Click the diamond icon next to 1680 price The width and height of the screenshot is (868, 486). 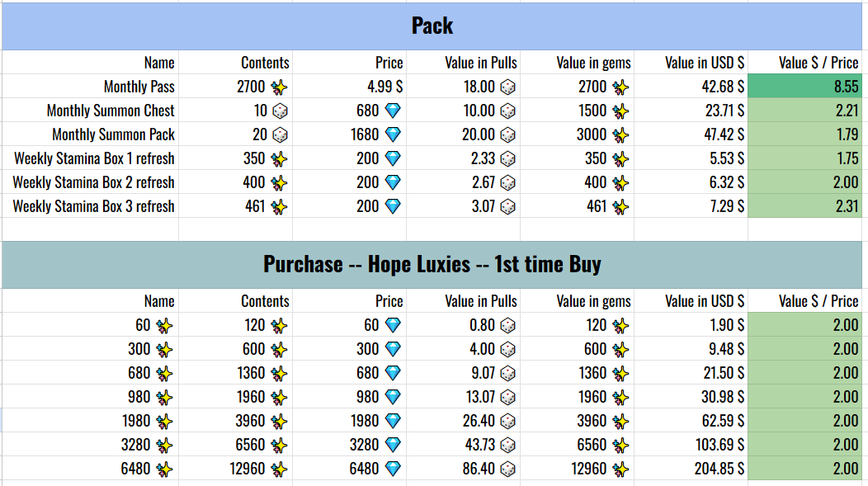tap(394, 134)
